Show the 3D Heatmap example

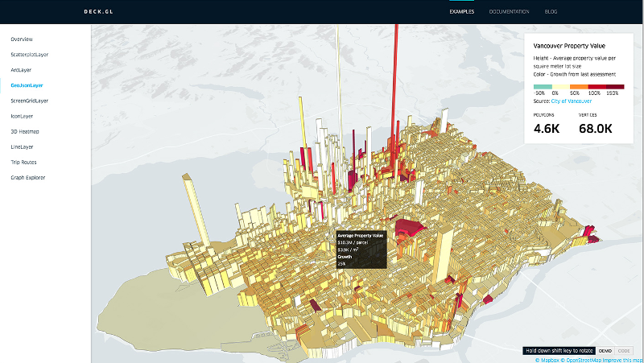click(x=24, y=131)
